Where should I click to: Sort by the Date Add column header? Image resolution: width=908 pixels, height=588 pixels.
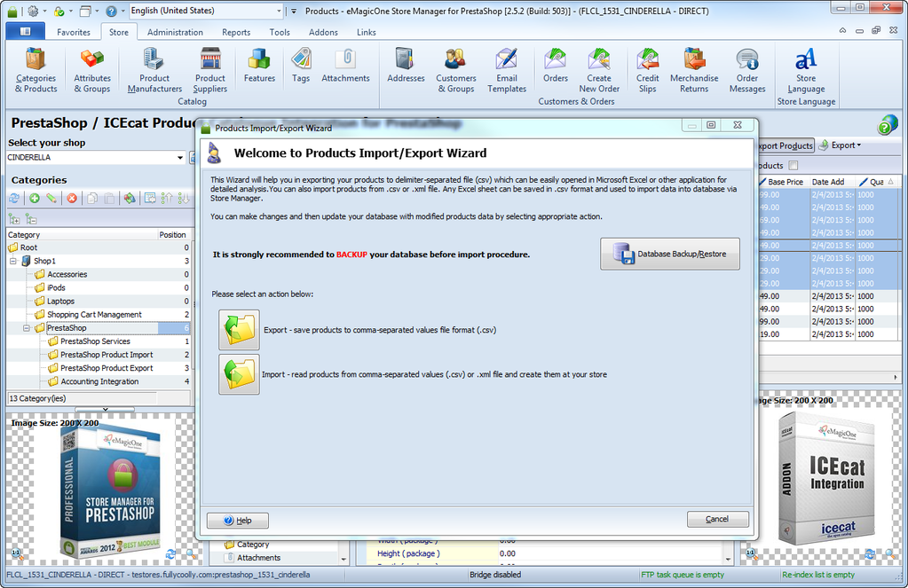click(832, 182)
